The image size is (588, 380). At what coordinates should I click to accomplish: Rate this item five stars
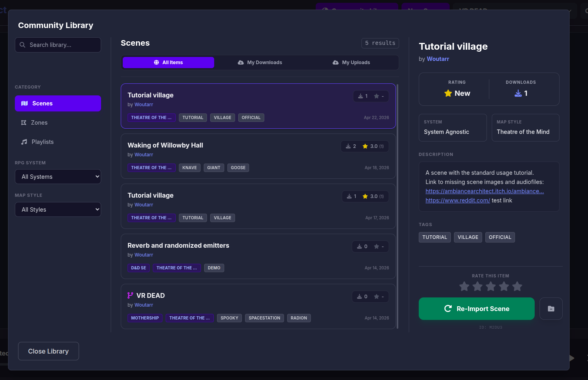[517, 287]
